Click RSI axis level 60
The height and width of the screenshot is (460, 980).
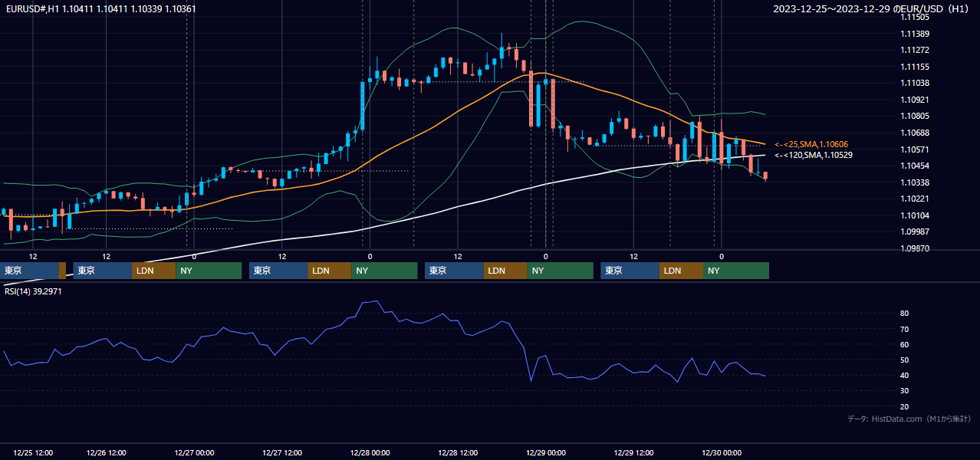(905, 344)
